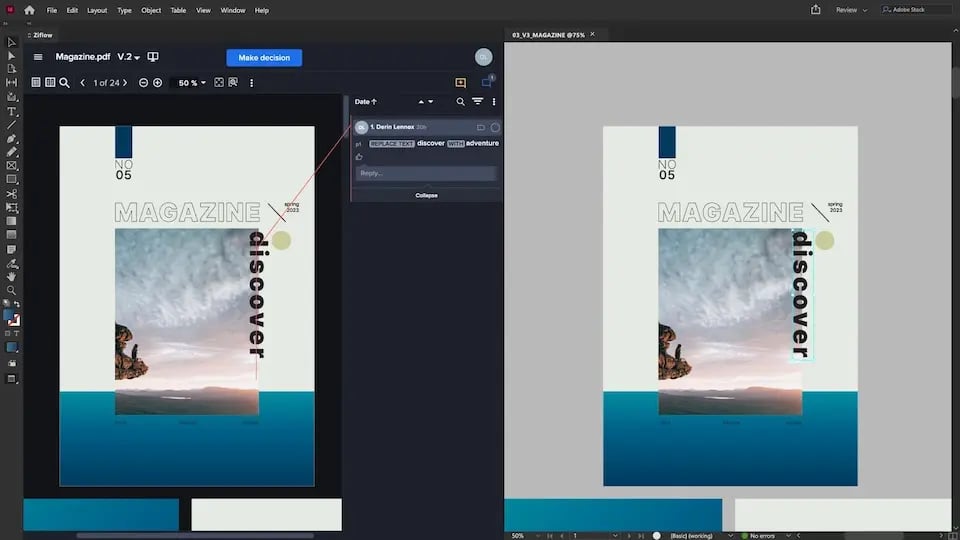Select the Note tool
960x540 pixels.
(11, 249)
